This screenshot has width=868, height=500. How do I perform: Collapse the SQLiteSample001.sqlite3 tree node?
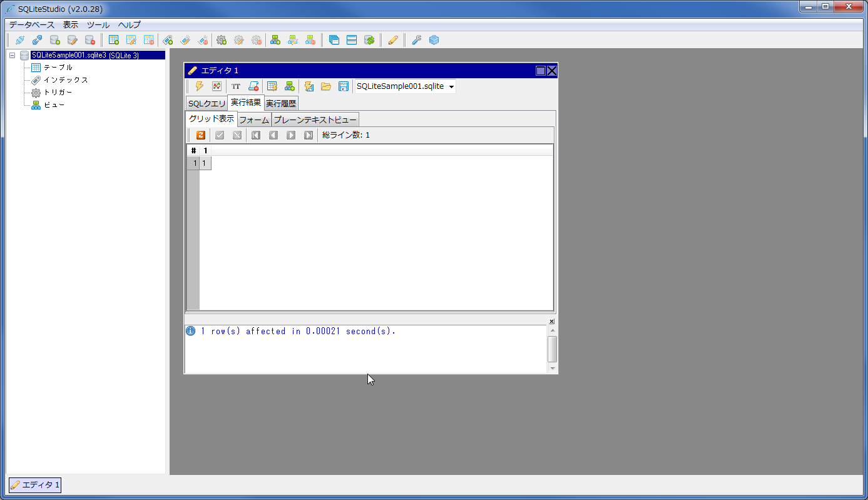[x=13, y=55]
